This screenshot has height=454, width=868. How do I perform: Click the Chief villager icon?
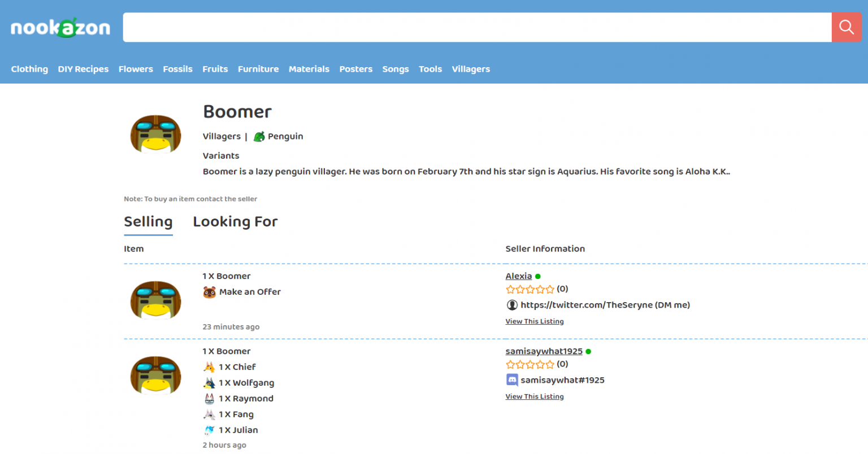click(x=210, y=367)
